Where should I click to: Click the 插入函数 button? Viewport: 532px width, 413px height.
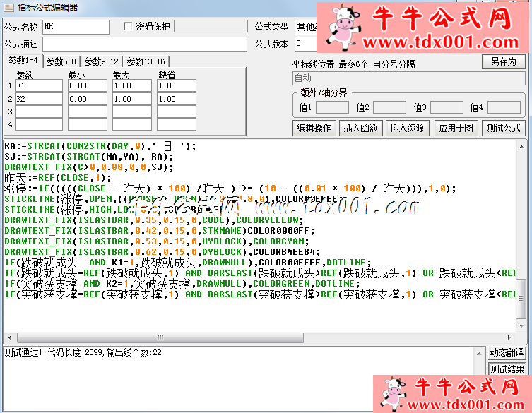point(360,128)
